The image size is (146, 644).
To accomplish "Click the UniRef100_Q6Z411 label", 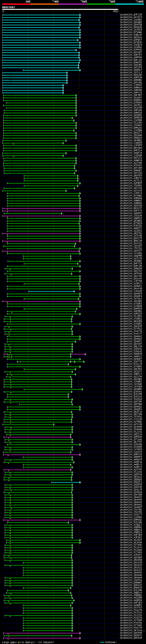I will (x=131, y=37).
